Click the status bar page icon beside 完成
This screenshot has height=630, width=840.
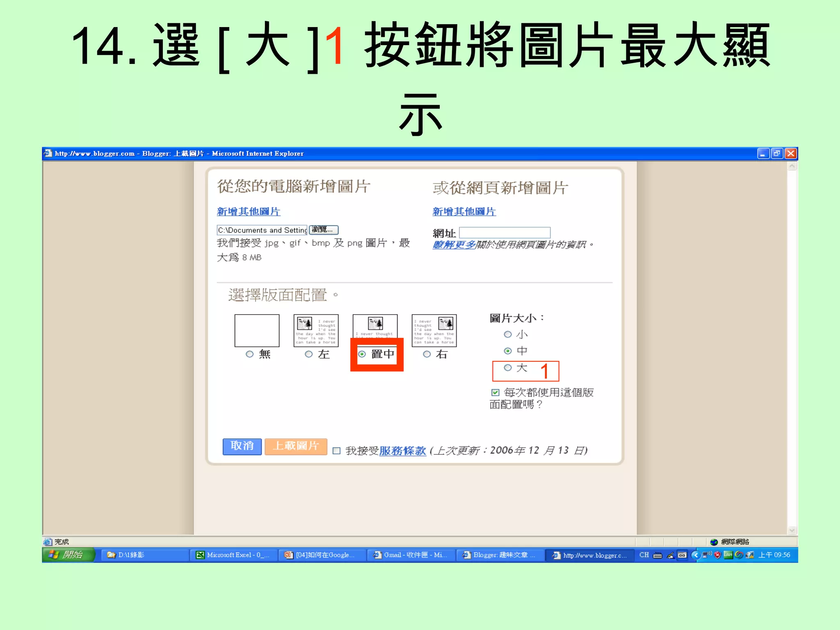48,542
